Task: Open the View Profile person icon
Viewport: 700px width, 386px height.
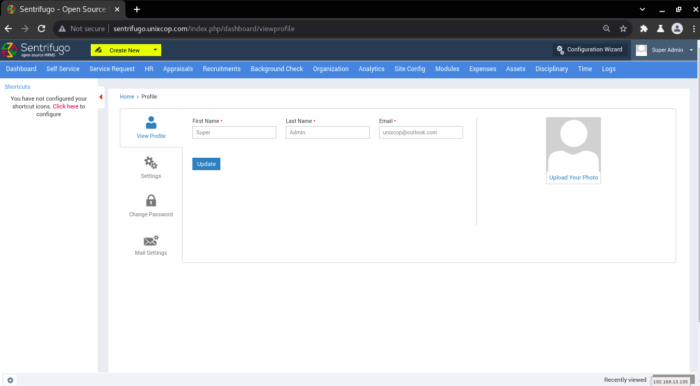Action: [151, 122]
